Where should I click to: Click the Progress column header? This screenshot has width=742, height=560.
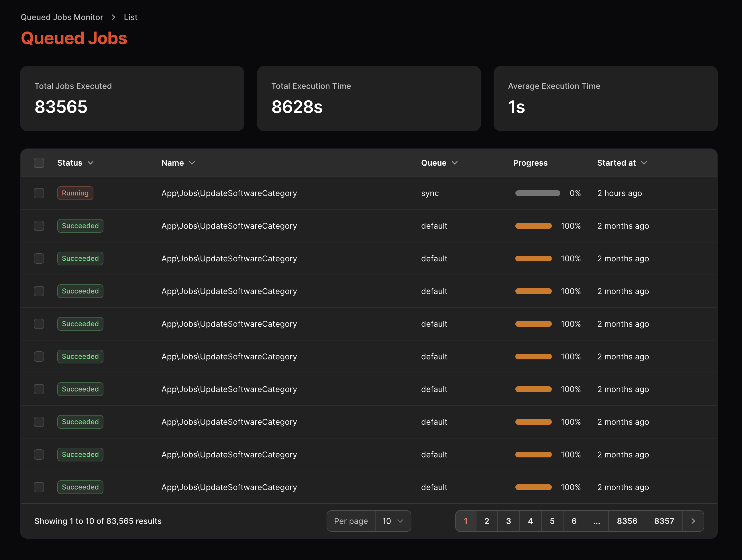(530, 163)
